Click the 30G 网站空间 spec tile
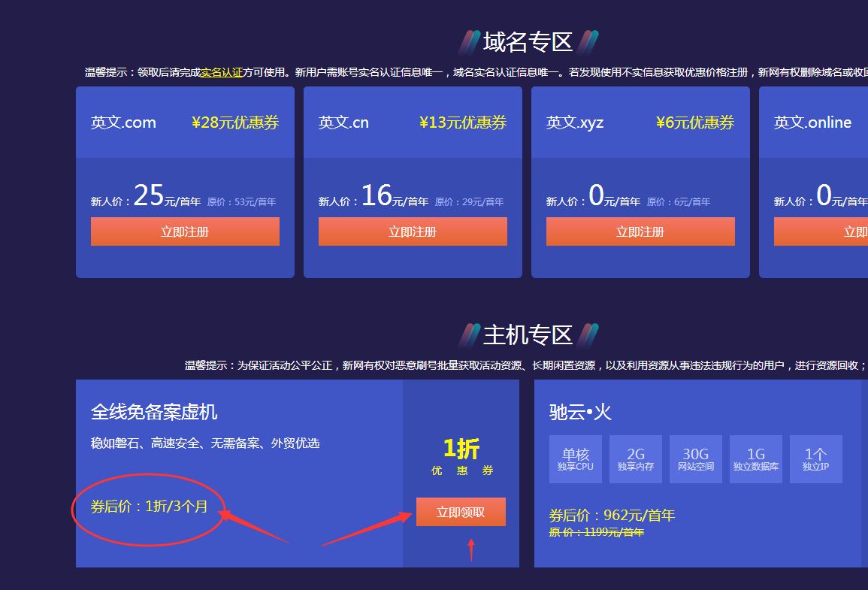The image size is (868, 590). (x=696, y=459)
